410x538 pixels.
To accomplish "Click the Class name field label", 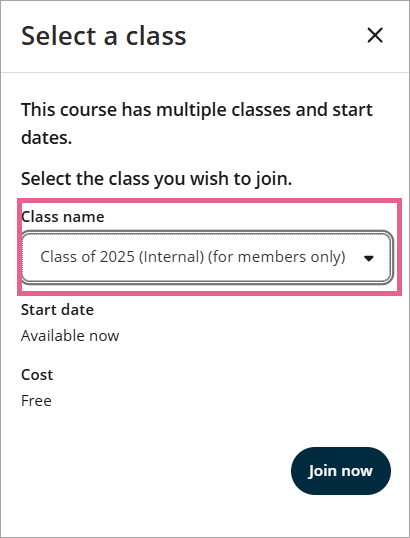I will [x=63, y=217].
